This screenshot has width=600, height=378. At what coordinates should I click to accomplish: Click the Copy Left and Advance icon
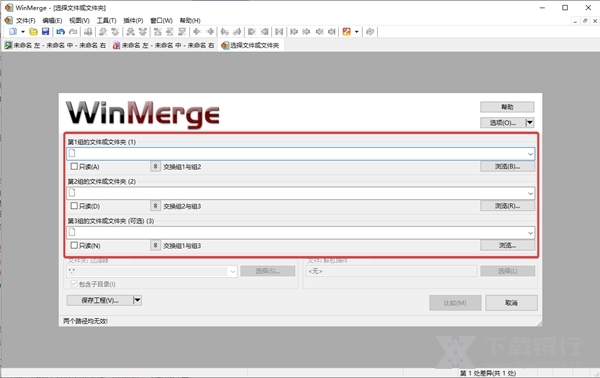point(237,32)
